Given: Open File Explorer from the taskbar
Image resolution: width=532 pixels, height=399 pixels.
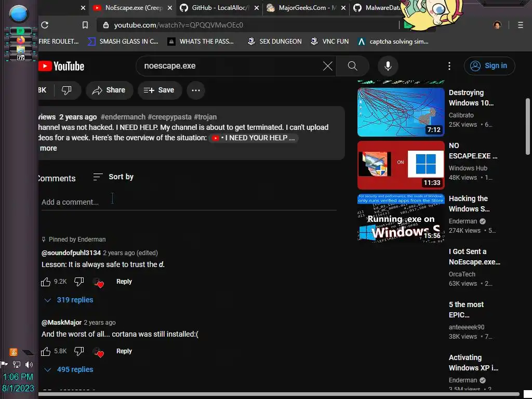Looking at the screenshot, I should point(21,49).
